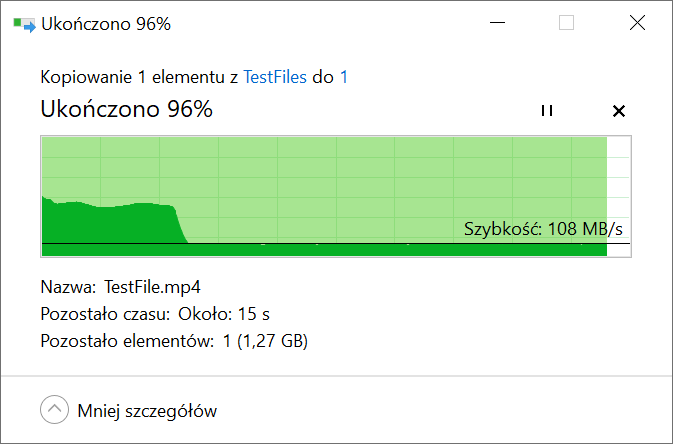
Task: Open the TestFiles source folder link
Action: coord(275,77)
